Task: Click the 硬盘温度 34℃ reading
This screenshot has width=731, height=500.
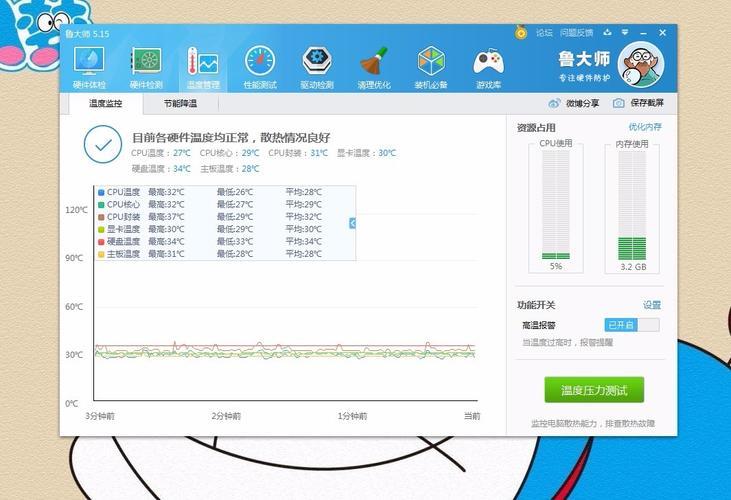Action: click(x=161, y=169)
